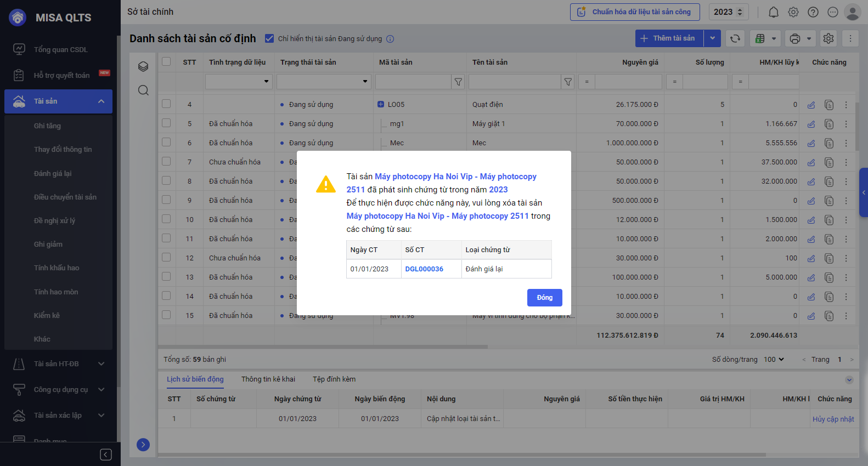Click the layers icon in side panel
Image resolution: width=868 pixels, height=466 pixels.
pyautogui.click(x=143, y=66)
